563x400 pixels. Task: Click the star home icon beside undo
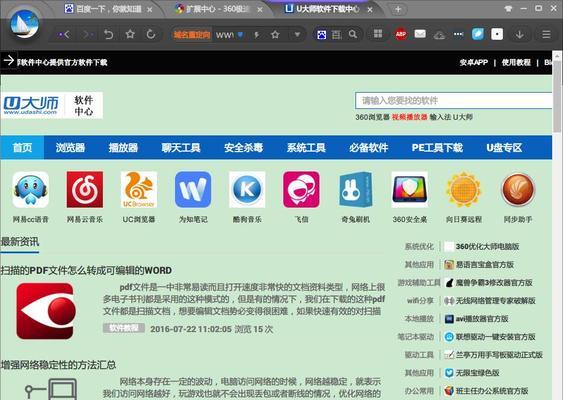130,34
